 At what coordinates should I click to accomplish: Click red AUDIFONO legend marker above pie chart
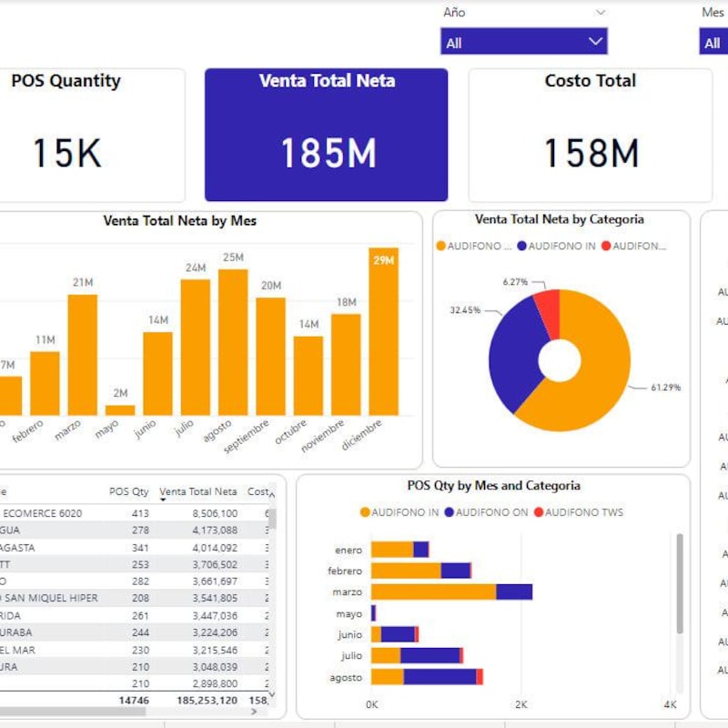pos(608,246)
